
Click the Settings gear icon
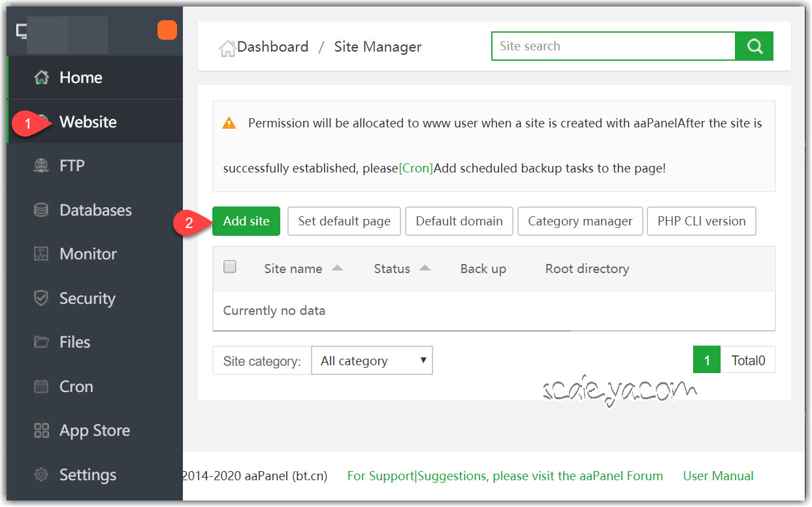tap(41, 475)
